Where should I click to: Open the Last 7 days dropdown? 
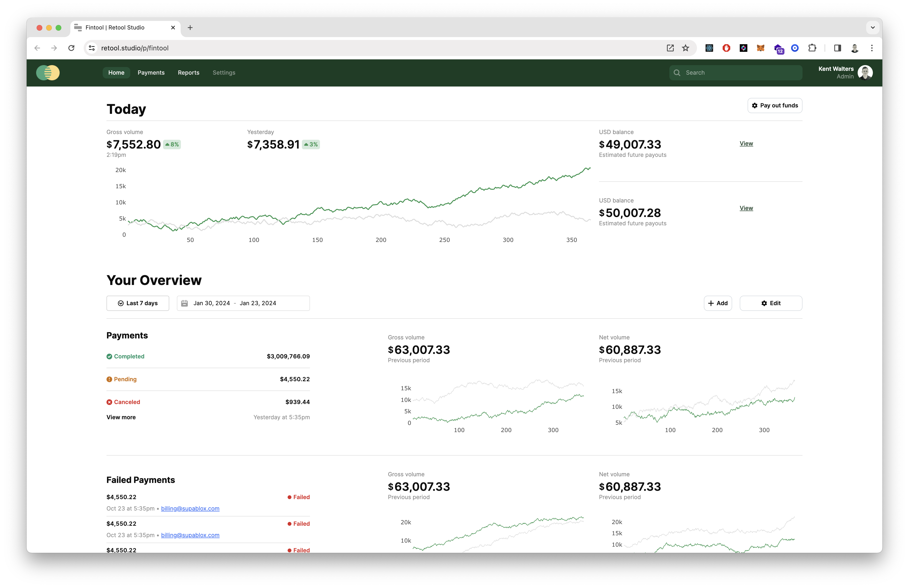[x=138, y=303]
